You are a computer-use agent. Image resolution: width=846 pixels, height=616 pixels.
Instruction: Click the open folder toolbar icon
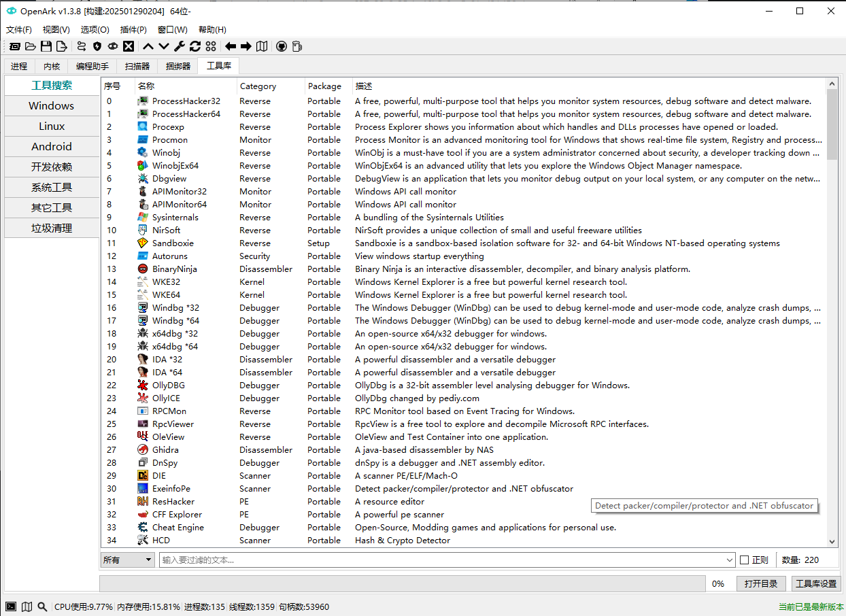(x=31, y=46)
